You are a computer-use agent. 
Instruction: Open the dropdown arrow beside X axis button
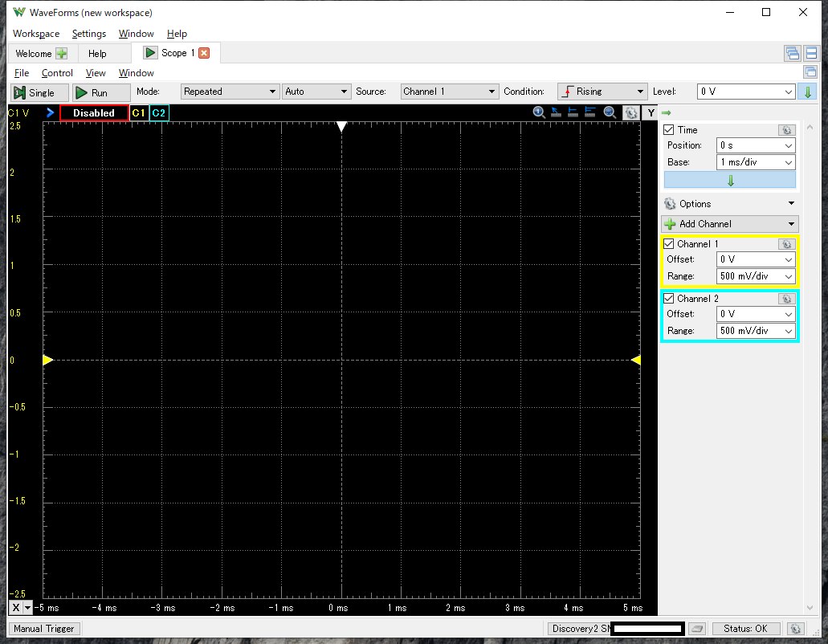(x=28, y=608)
